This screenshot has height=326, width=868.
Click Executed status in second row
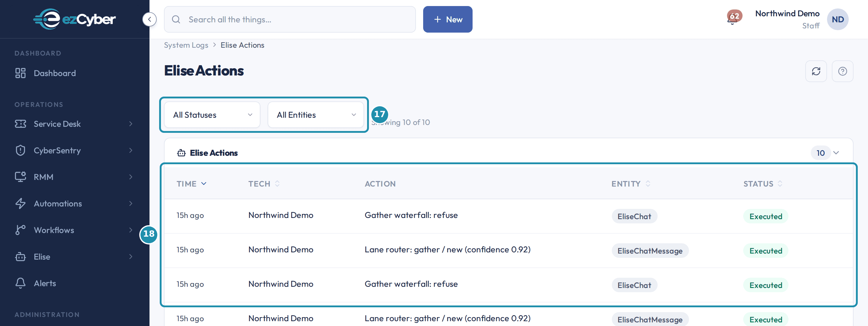tap(765, 251)
